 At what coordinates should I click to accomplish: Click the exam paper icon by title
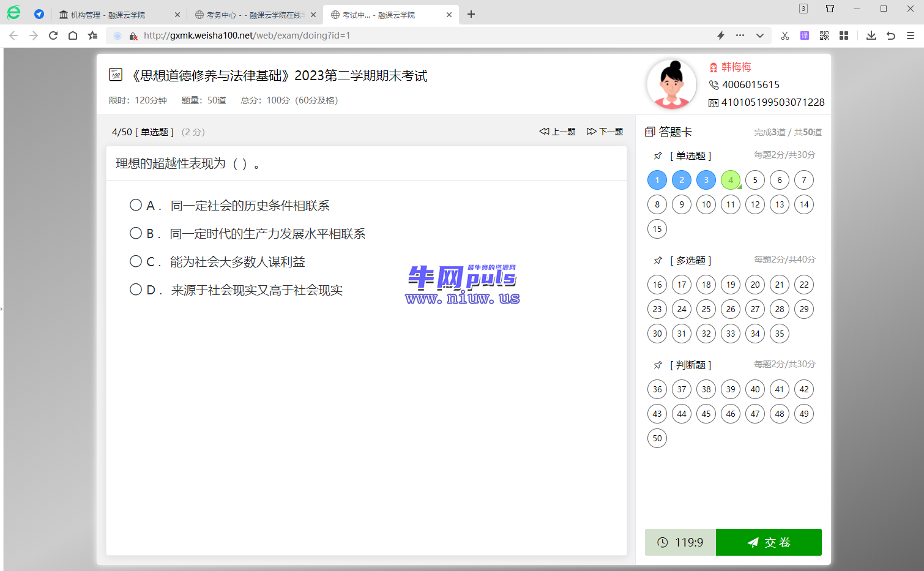(x=116, y=75)
